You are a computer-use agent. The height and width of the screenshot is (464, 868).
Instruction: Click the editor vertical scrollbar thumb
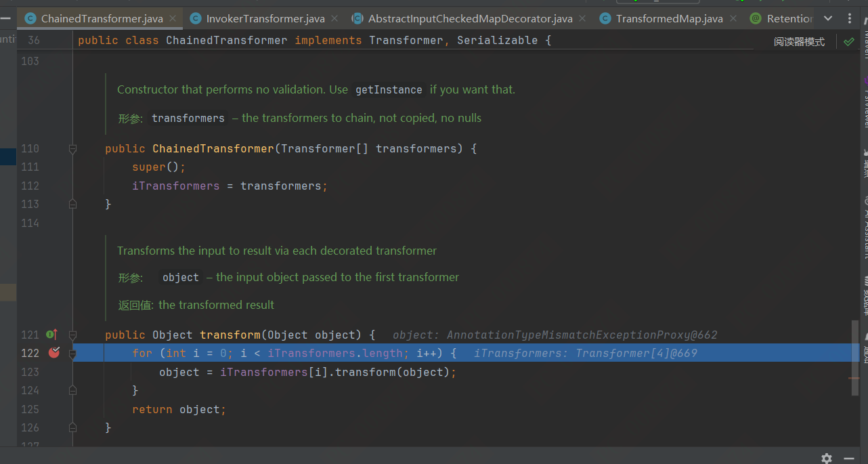pos(855,358)
